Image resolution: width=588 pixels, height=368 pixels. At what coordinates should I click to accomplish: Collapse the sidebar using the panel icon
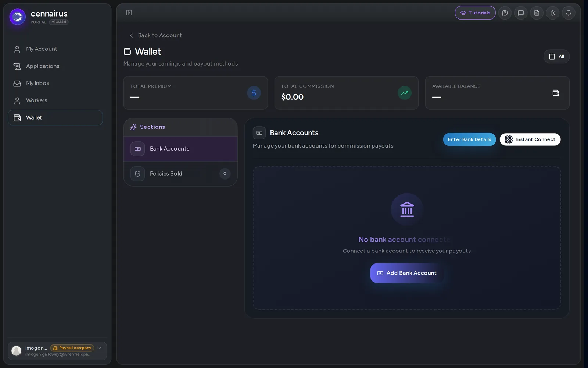click(x=129, y=13)
